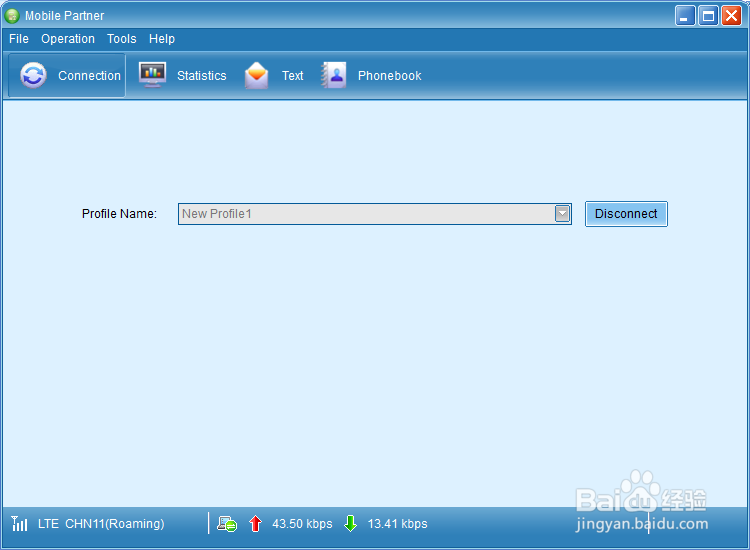750x550 pixels.
Task: Click the green download arrow icon
Action: (x=350, y=524)
